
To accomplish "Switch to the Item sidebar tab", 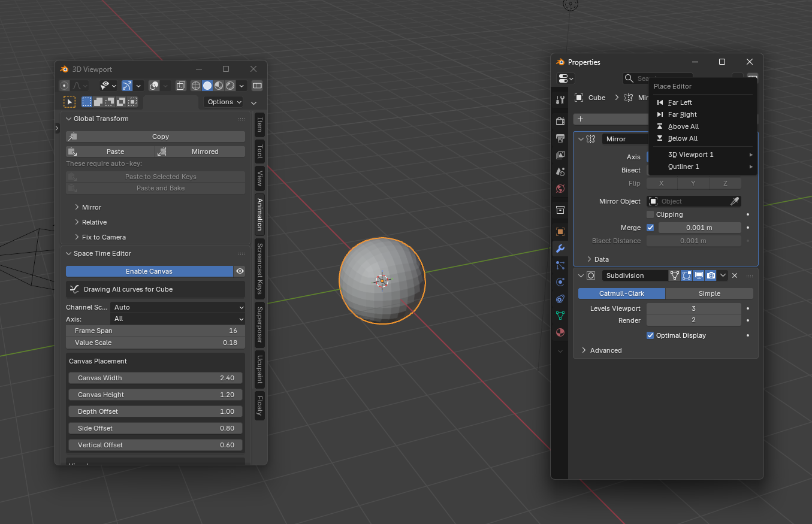I will pyautogui.click(x=259, y=125).
